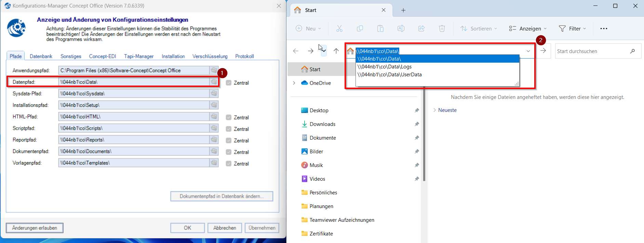Click the Cut scissors icon in Explorer toolbar
Viewport: 644px width, 243px height.
coord(339,28)
